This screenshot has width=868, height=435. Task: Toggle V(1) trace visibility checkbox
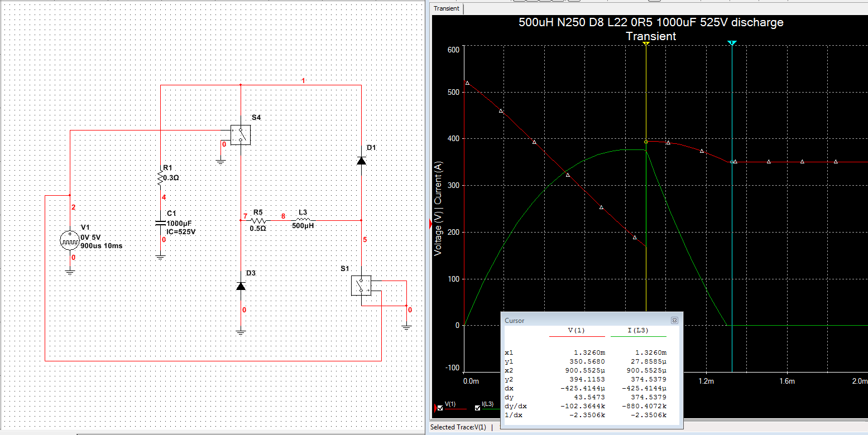pyautogui.click(x=440, y=408)
